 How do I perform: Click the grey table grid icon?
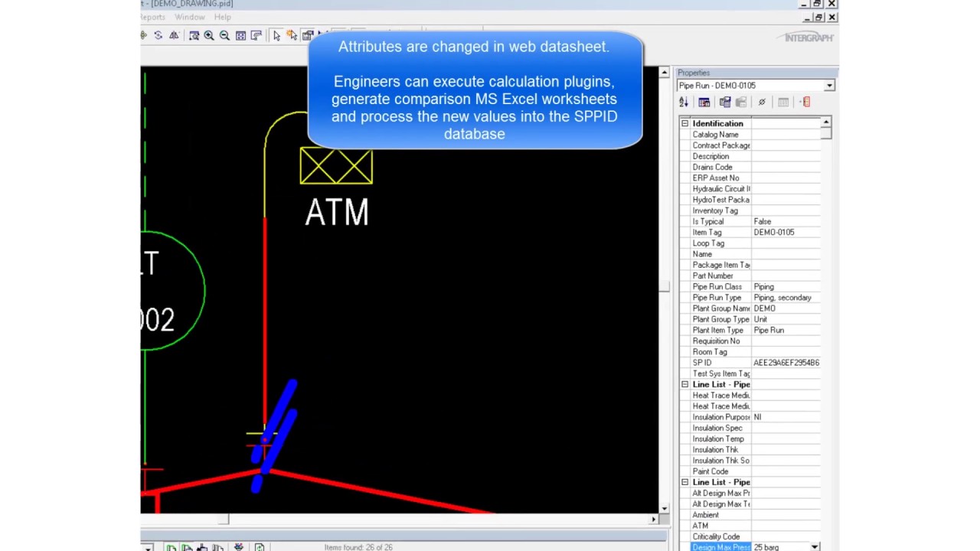point(783,102)
